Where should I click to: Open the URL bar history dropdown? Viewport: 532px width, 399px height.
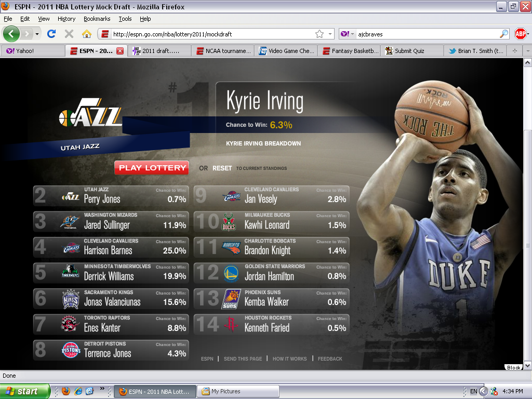pyautogui.click(x=330, y=34)
